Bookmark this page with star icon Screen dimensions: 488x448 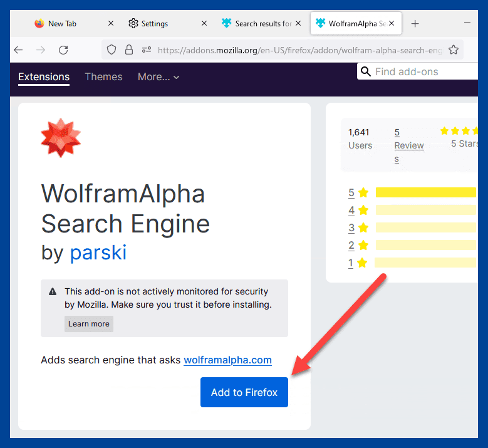pyautogui.click(x=454, y=49)
